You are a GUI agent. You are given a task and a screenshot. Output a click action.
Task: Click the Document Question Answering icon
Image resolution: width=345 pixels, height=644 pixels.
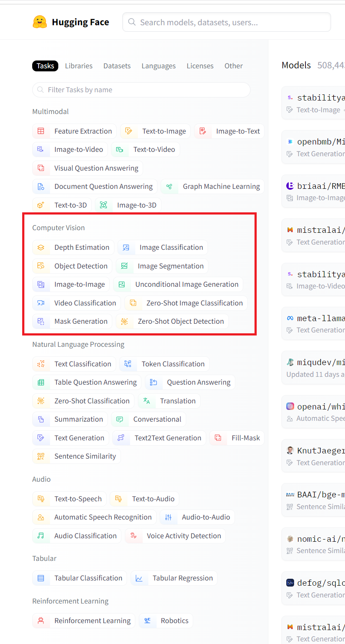coord(41,186)
